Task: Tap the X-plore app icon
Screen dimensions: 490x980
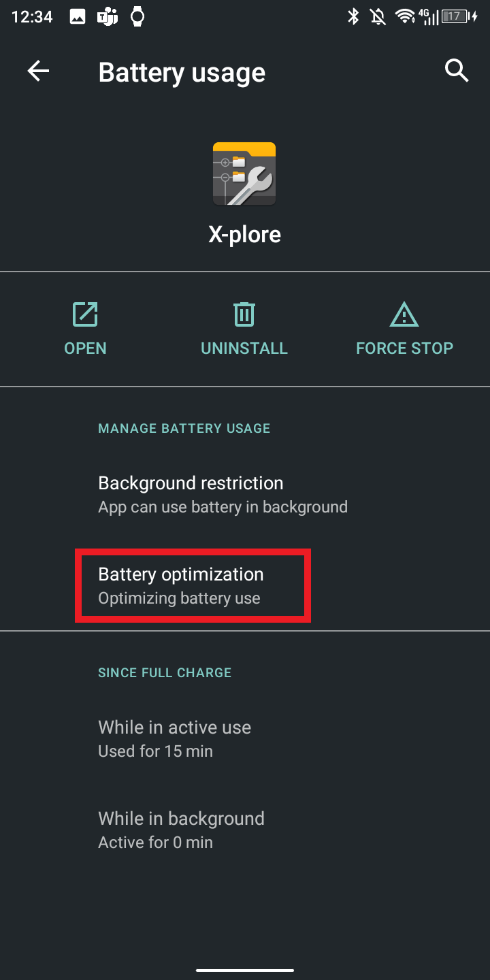Action: coord(244,174)
